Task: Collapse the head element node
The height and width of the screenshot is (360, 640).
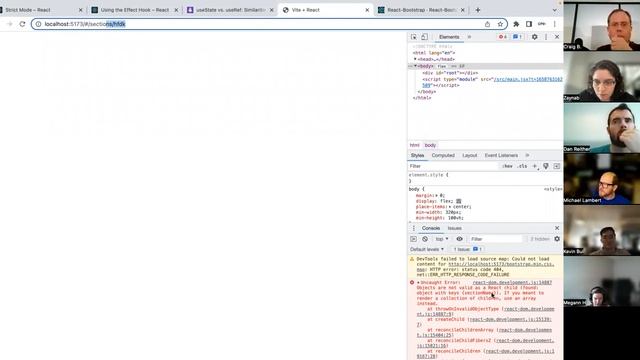Action: 415,59
